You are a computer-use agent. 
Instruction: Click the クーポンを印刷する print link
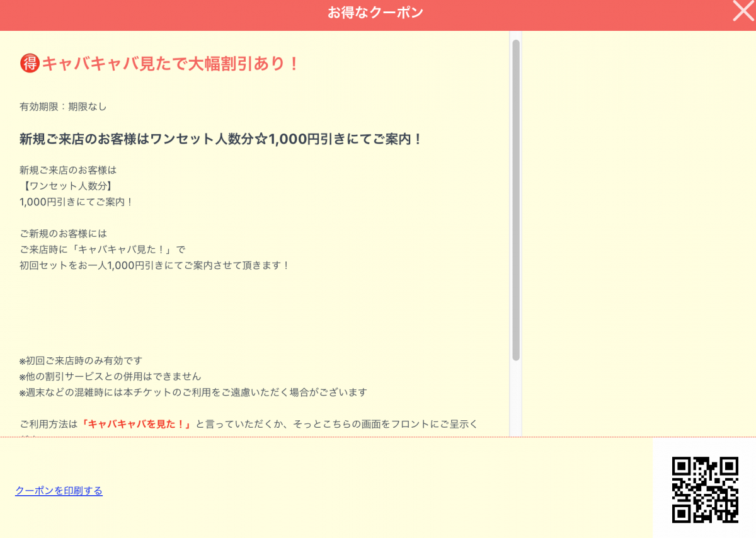[59, 491]
